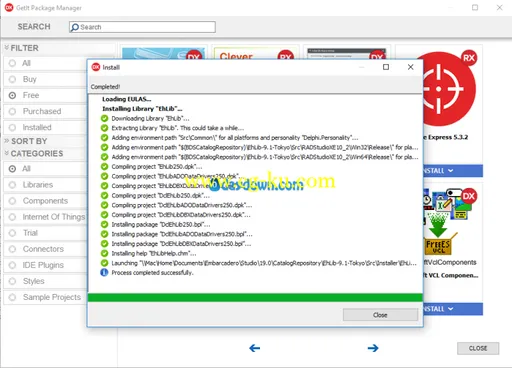This screenshot has width=512, height=368.
Task: Click the magnifier icon in the search box
Action: (x=75, y=27)
